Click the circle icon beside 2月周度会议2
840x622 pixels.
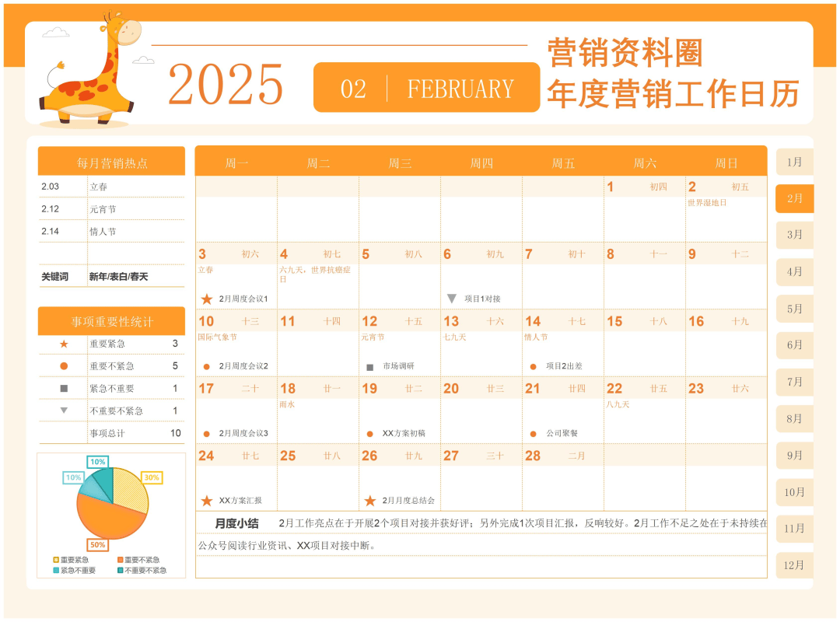pyautogui.click(x=207, y=367)
